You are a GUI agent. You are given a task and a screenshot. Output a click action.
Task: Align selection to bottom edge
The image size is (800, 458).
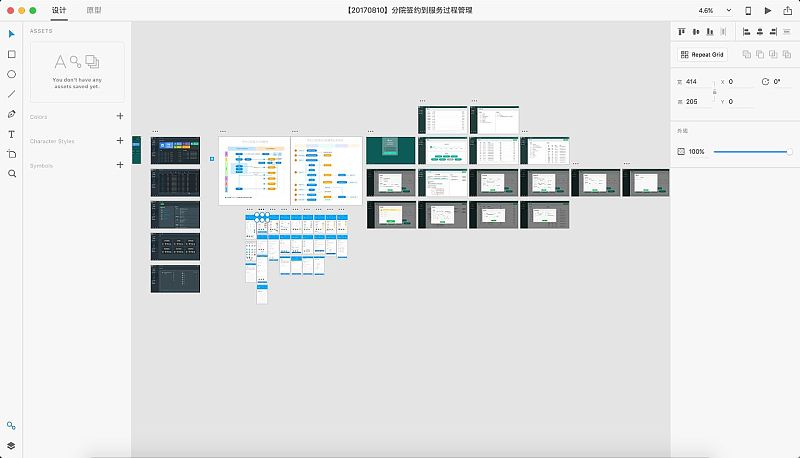710,32
